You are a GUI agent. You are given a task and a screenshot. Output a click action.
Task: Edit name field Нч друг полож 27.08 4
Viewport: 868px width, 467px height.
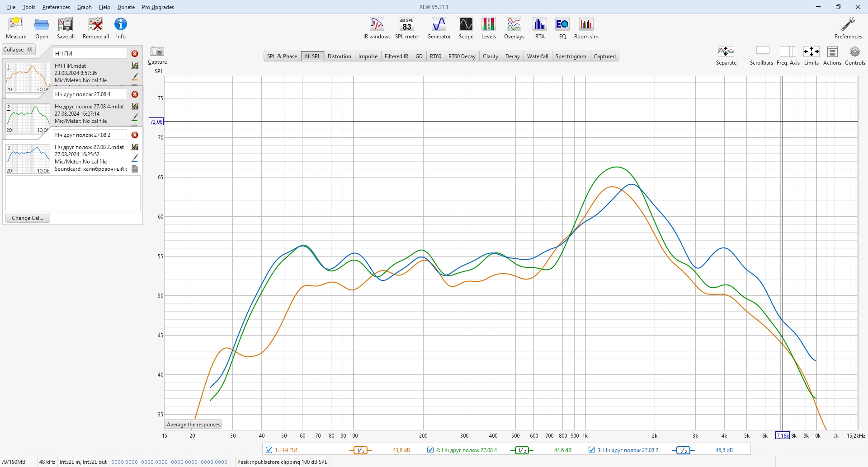pyautogui.click(x=90, y=94)
